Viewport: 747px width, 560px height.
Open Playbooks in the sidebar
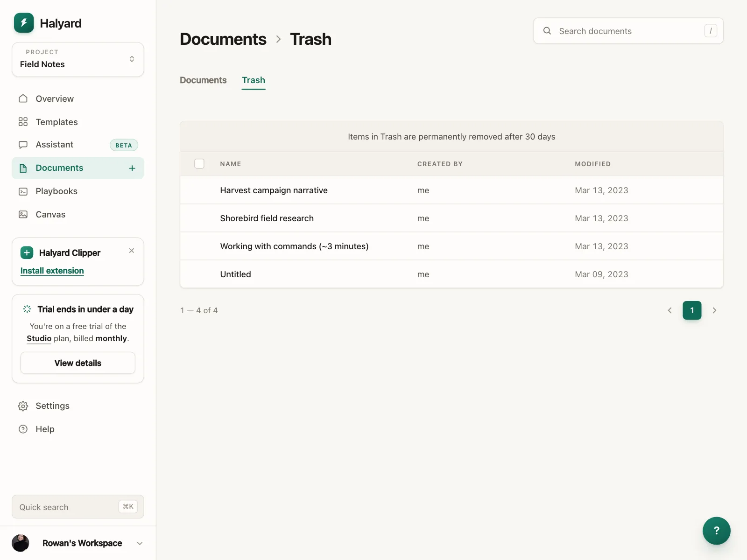click(x=78, y=191)
